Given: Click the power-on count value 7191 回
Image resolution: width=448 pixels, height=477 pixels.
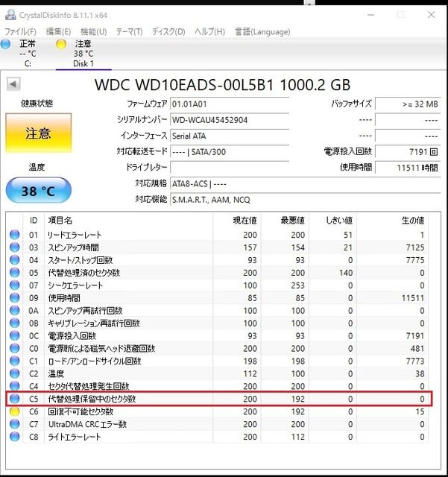Looking at the screenshot, I should [x=408, y=151].
